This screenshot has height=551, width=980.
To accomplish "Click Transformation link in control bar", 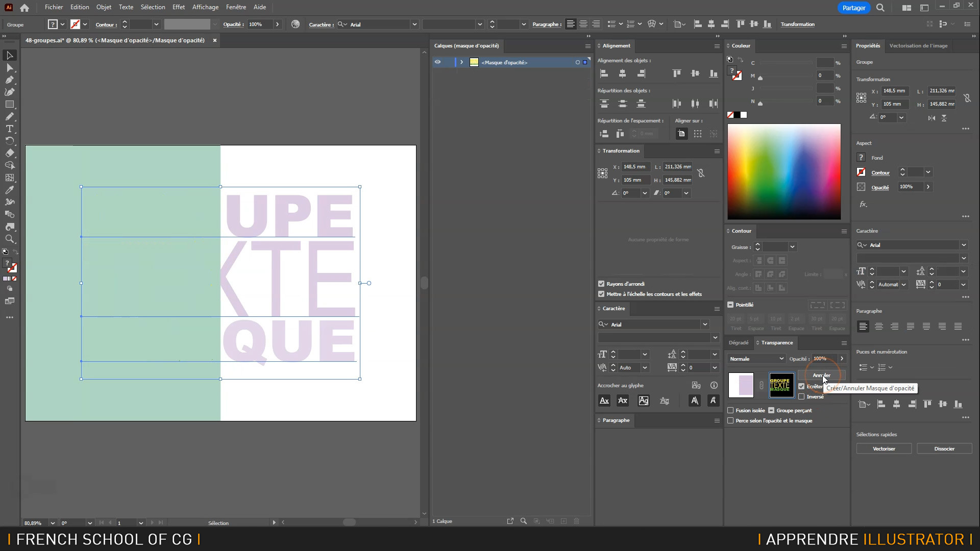I will coord(797,24).
